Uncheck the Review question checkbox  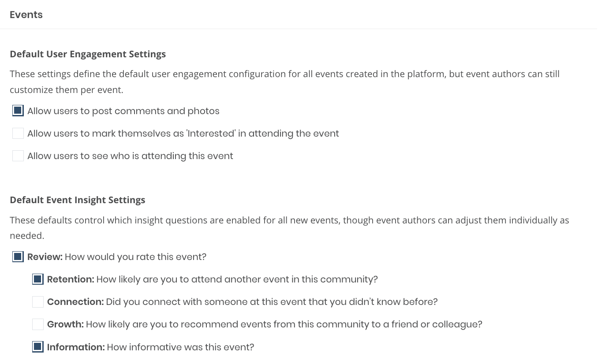click(18, 256)
